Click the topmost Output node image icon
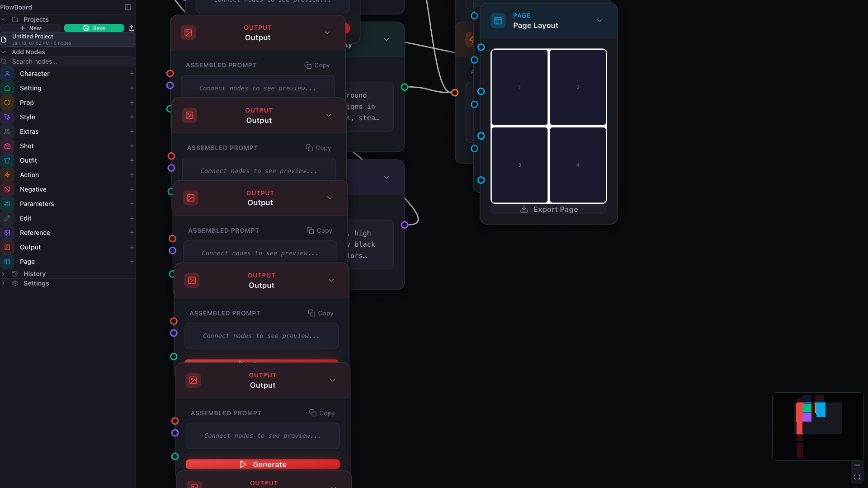Viewport: 868px width, 488px height. [x=189, y=33]
